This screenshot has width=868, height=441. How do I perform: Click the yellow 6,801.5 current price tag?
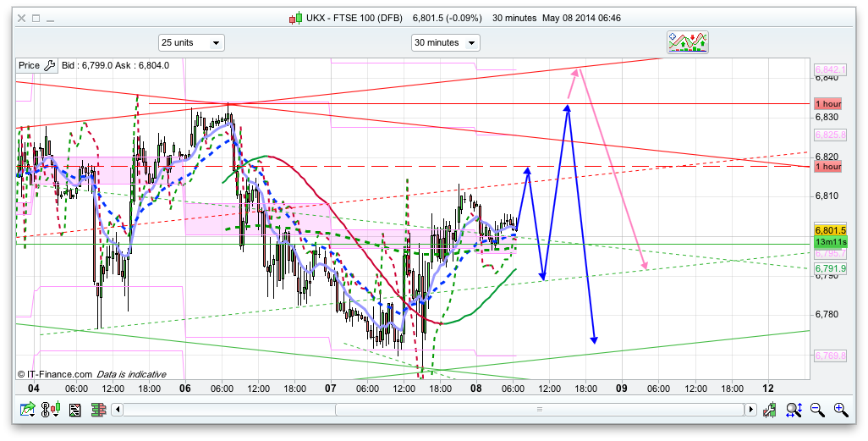click(x=831, y=230)
